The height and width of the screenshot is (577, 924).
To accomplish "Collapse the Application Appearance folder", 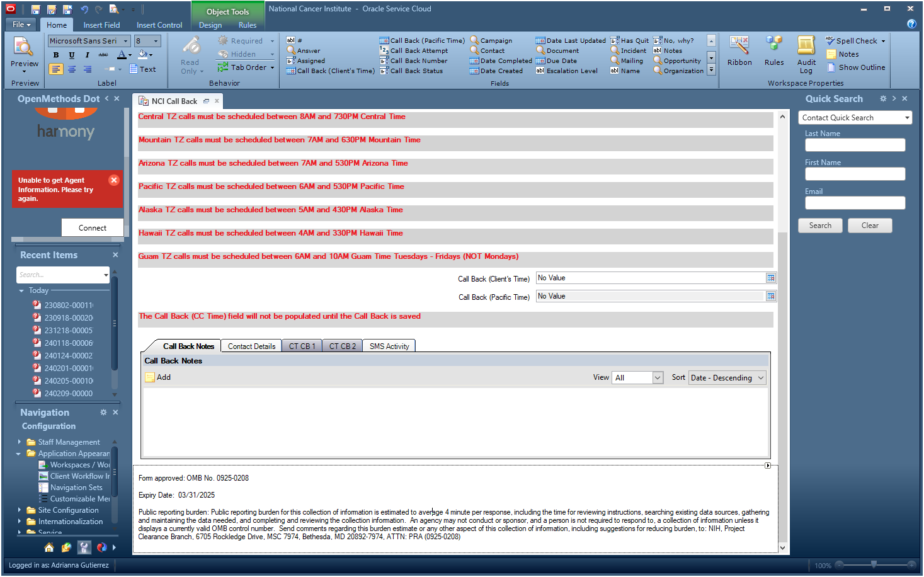I will point(19,454).
